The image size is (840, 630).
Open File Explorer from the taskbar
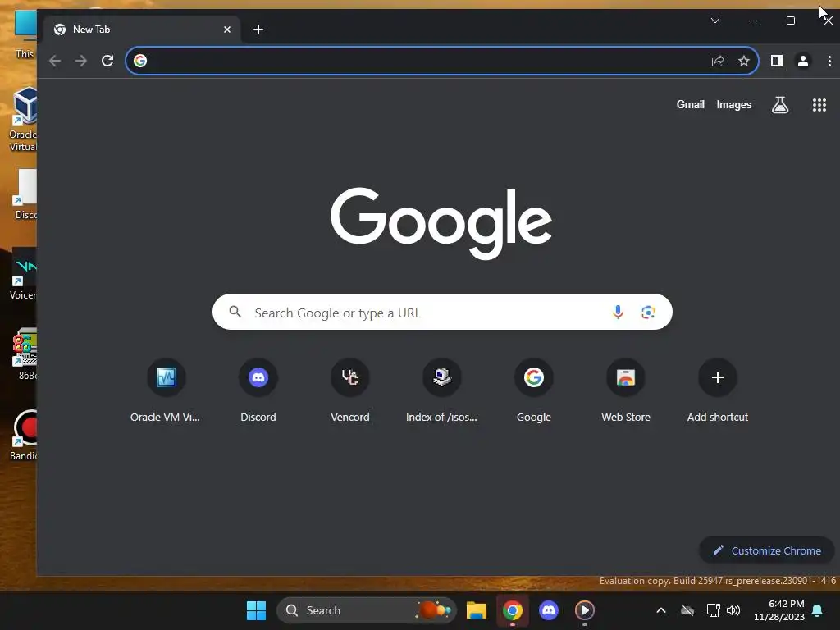click(x=477, y=610)
